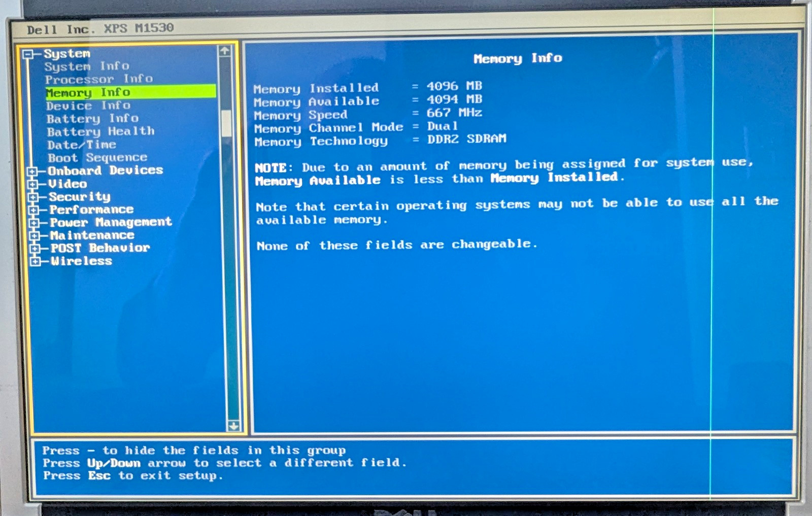The image size is (812, 516).
Task: Click the Memory Speed 667 MHz value
Action: 454,113
